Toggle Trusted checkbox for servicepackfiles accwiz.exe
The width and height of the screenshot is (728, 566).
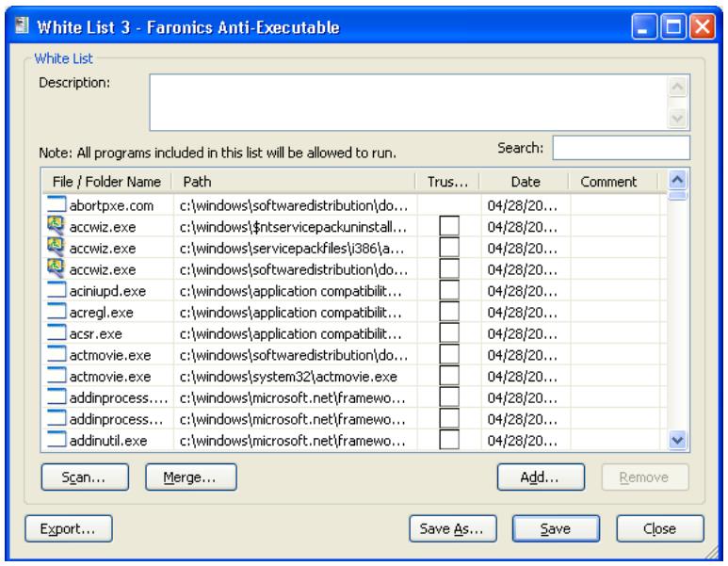point(449,248)
